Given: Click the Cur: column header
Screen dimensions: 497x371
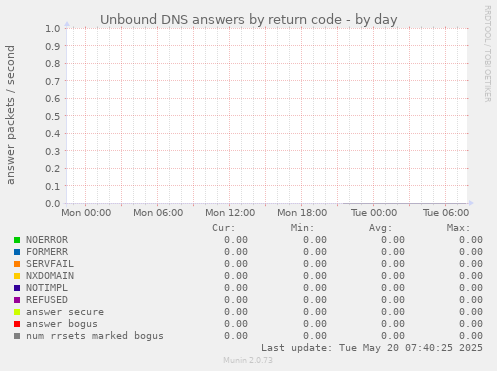Looking at the screenshot, I should click(x=224, y=228).
